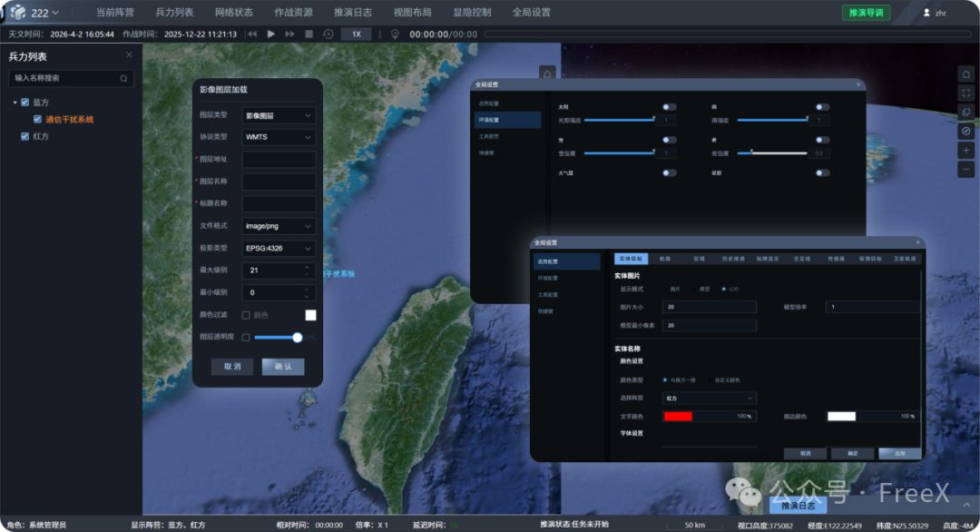
Task: Open the 协议类型 WMTS dropdown
Action: pos(279,137)
